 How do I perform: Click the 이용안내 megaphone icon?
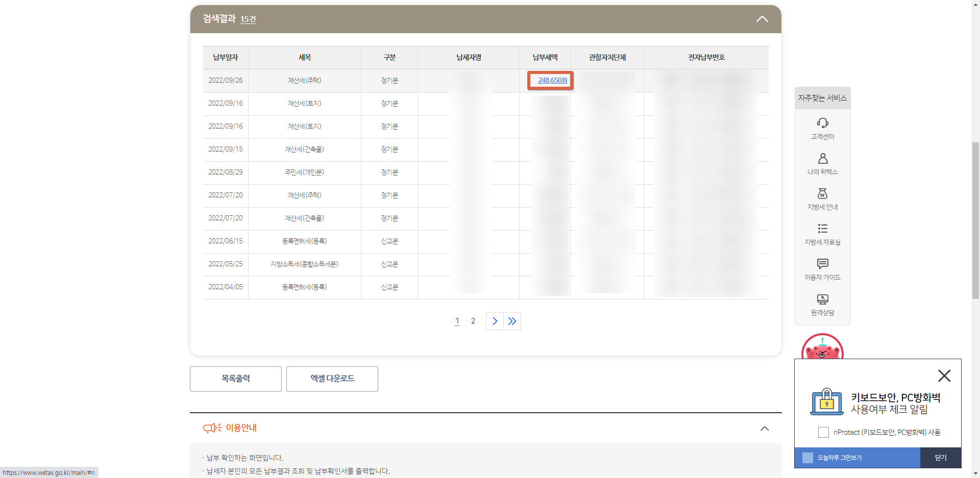click(x=212, y=427)
